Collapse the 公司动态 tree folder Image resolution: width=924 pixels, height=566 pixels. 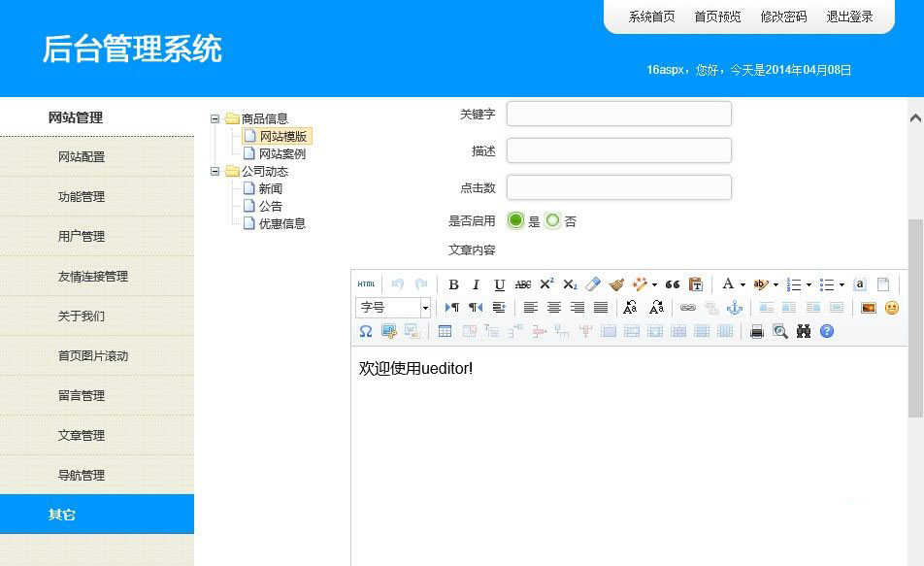click(214, 172)
